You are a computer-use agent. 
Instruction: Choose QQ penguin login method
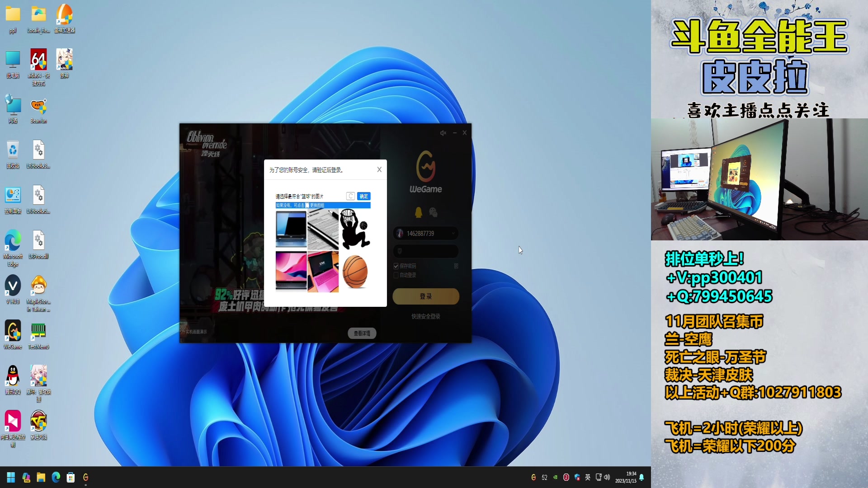pos(418,212)
